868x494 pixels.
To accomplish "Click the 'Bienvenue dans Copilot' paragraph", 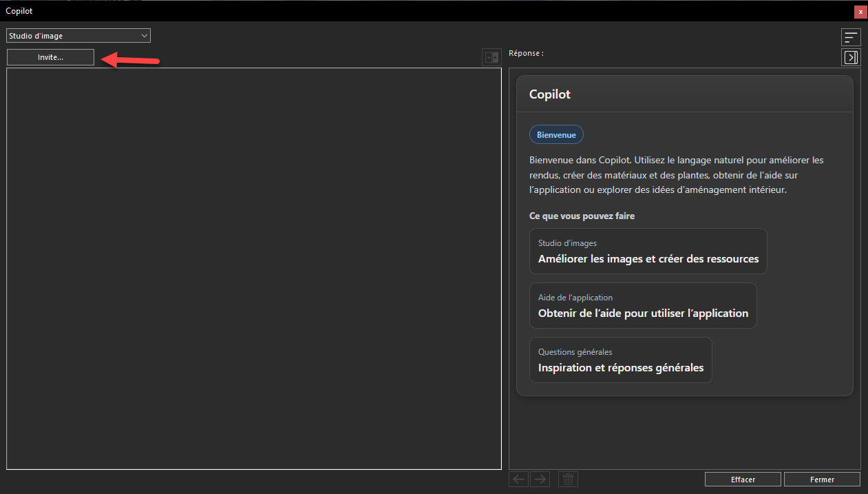I will pos(677,174).
